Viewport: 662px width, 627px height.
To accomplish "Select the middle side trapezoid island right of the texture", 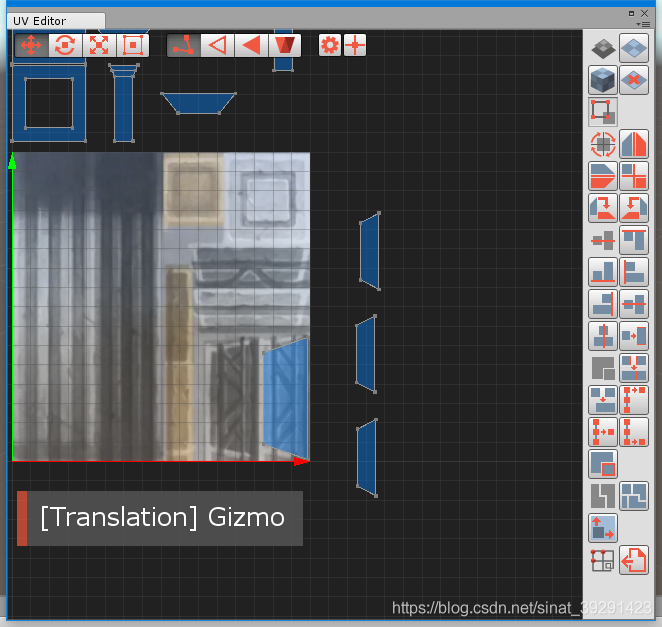I will (x=366, y=354).
